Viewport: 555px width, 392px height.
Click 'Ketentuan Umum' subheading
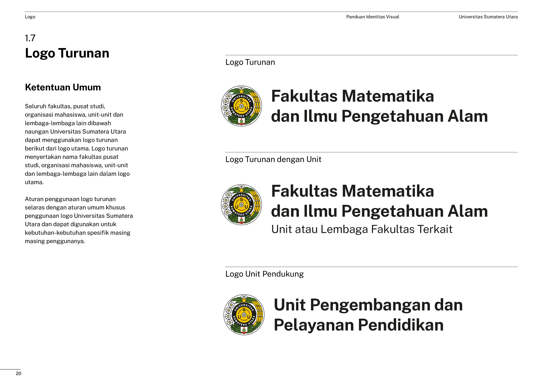[63, 87]
